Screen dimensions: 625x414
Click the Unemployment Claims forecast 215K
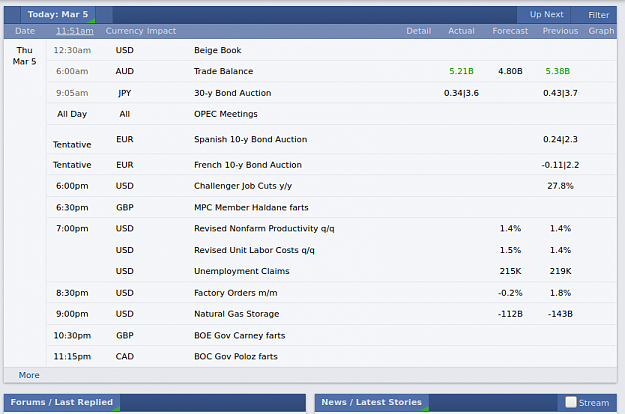coord(510,271)
